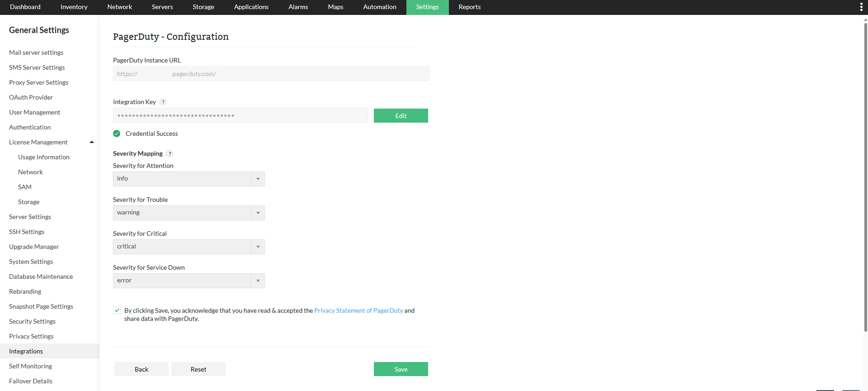
Task: Open Database Maintenance
Action: pos(41,277)
